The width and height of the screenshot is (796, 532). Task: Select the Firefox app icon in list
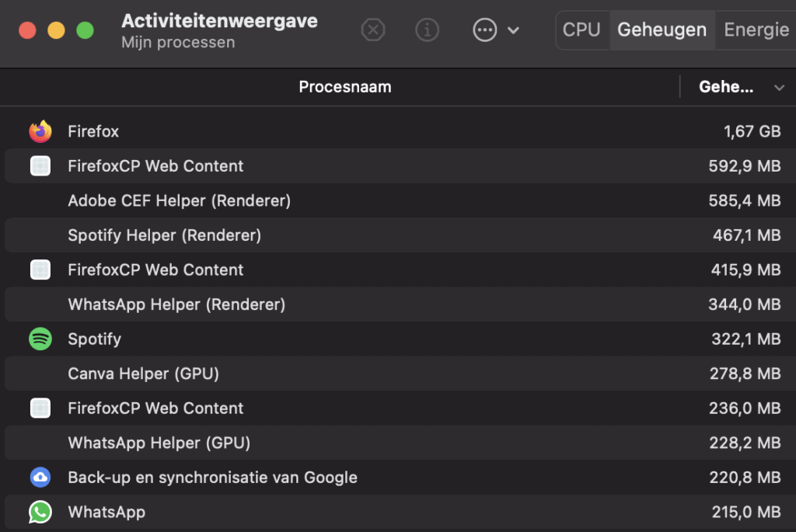40,131
